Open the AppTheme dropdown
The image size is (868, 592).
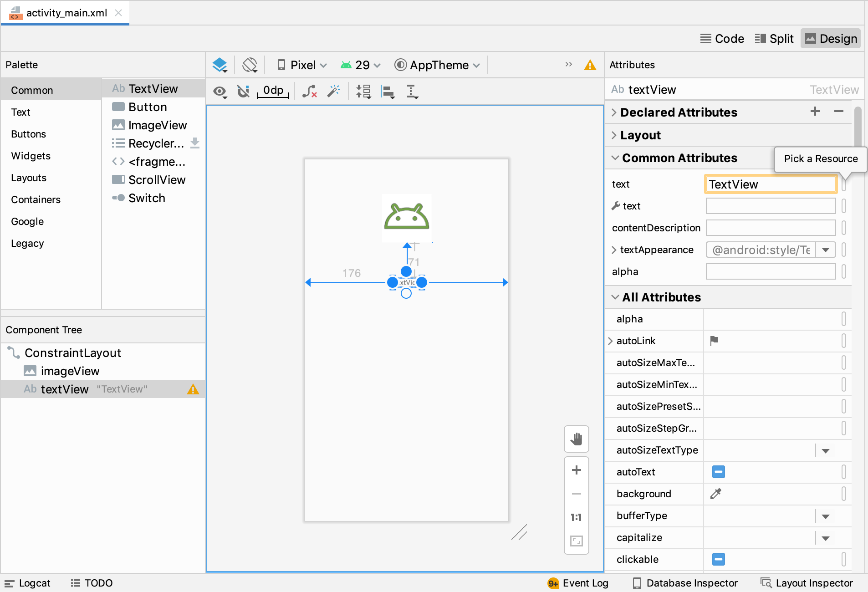(437, 65)
